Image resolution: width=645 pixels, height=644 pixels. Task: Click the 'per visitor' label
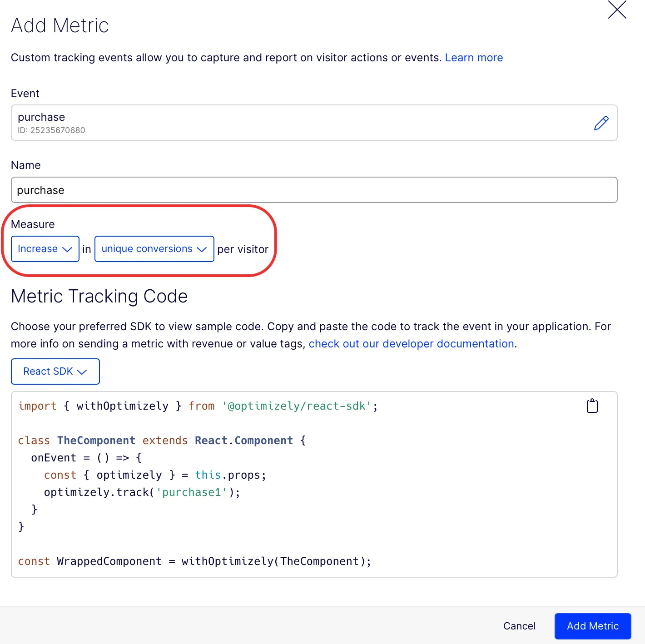coord(243,249)
